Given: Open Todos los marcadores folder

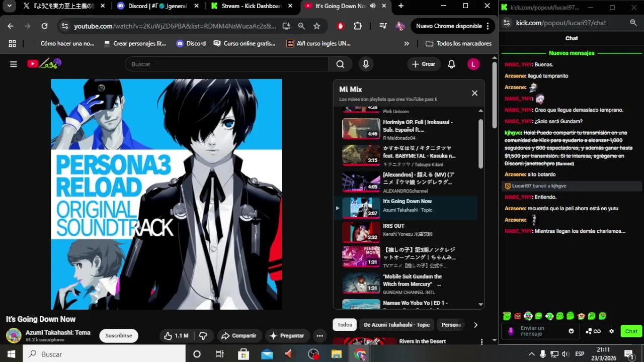Looking at the screenshot, I should click(458, 44).
